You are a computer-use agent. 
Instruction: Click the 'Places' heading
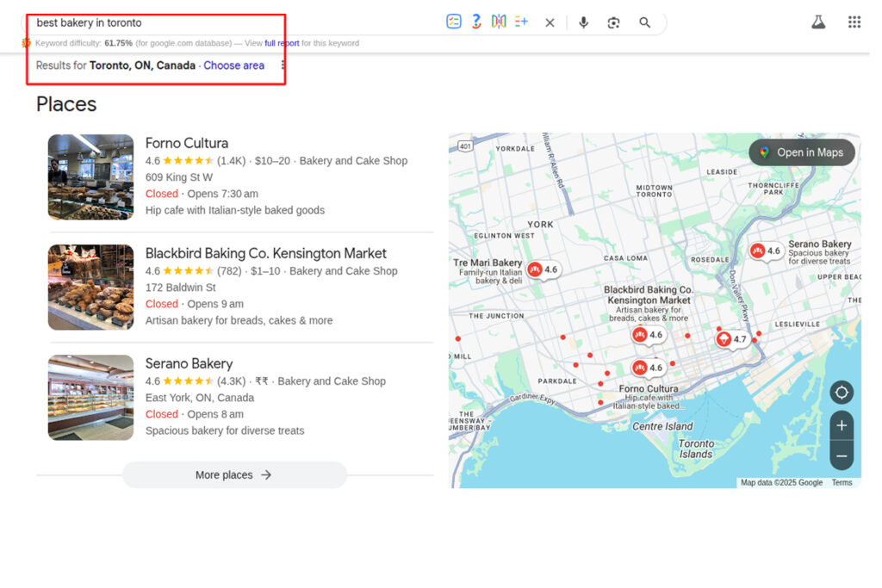(66, 104)
